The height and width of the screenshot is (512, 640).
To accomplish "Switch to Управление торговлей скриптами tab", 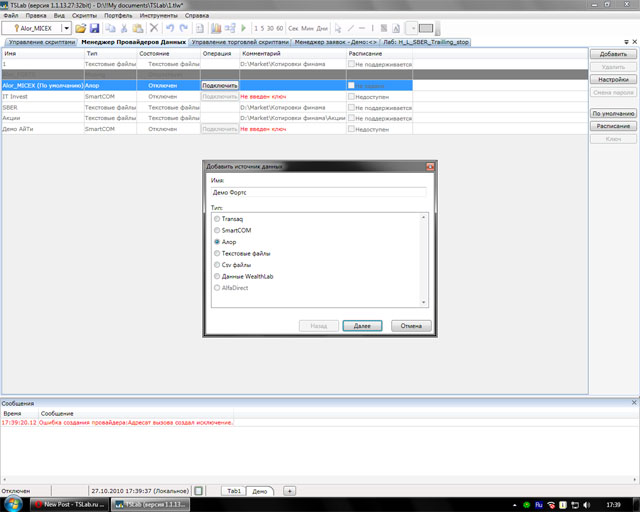I will (x=240, y=42).
